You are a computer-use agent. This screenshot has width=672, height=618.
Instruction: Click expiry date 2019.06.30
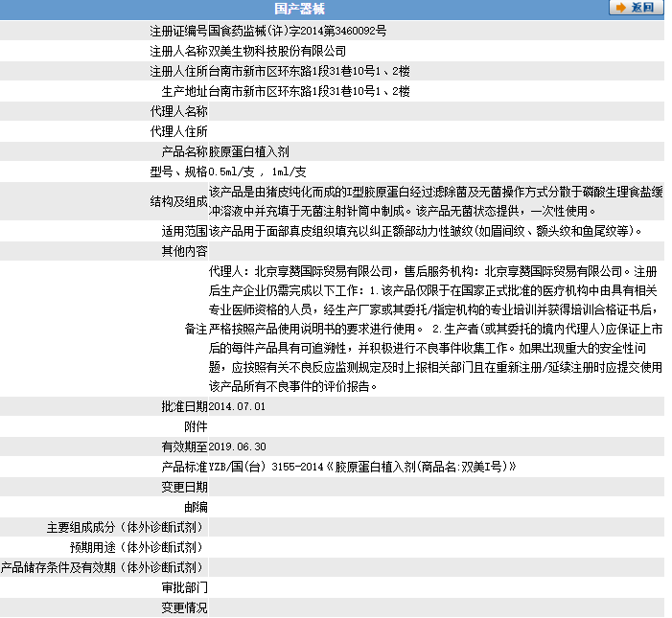[x=237, y=446]
